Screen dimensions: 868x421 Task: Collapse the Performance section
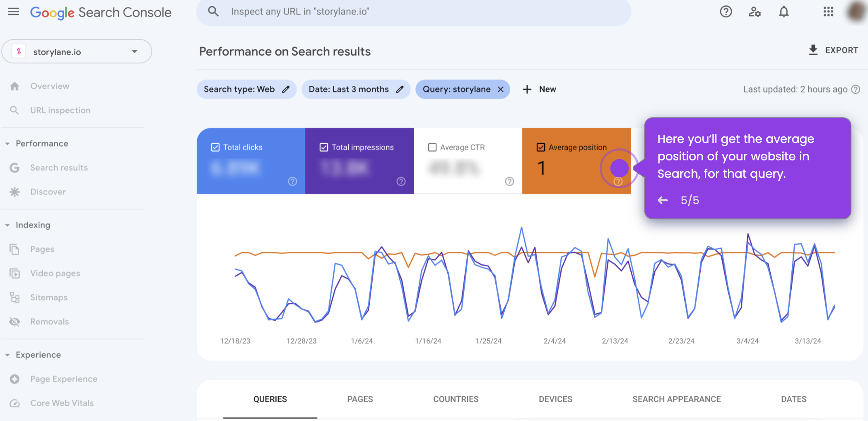tap(7, 143)
